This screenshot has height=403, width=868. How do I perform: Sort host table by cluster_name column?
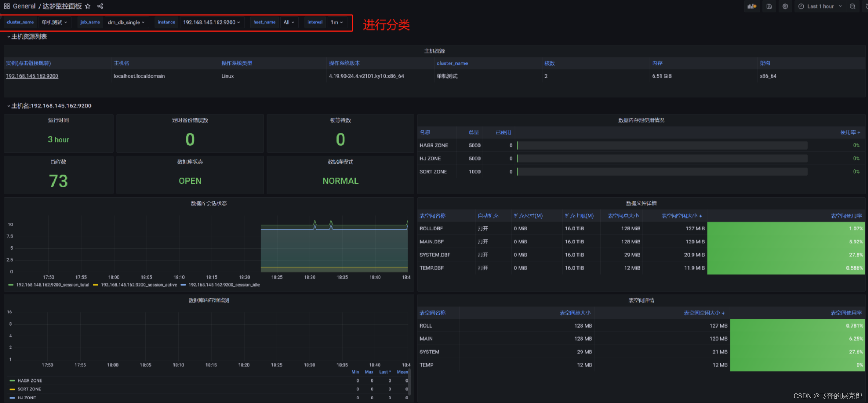[x=452, y=63]
